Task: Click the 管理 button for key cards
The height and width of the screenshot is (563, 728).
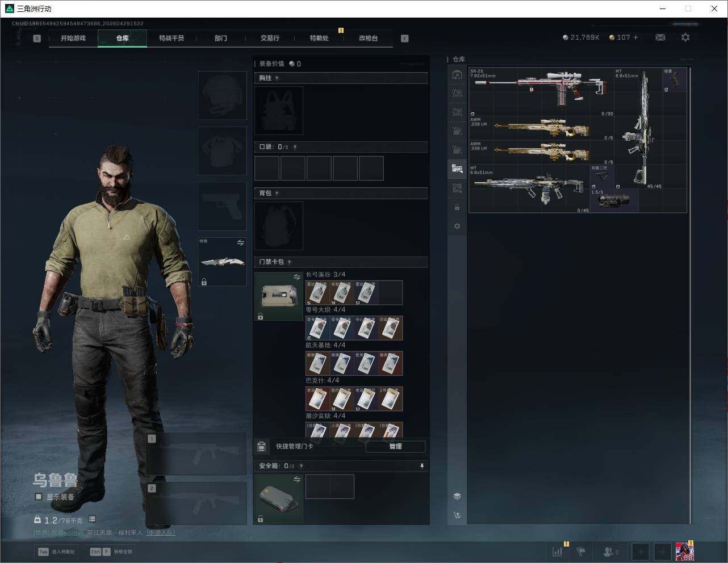Action: [x=395, y=447]
